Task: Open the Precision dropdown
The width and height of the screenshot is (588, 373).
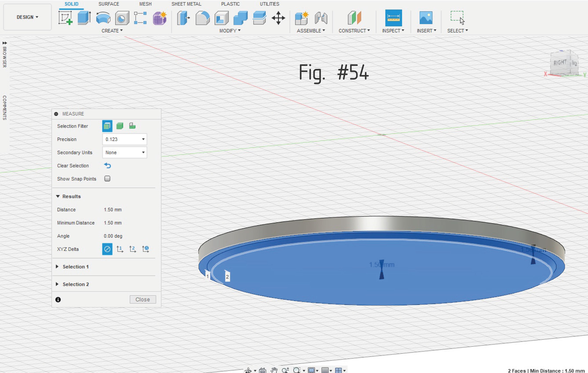Action: pos(124,139)
